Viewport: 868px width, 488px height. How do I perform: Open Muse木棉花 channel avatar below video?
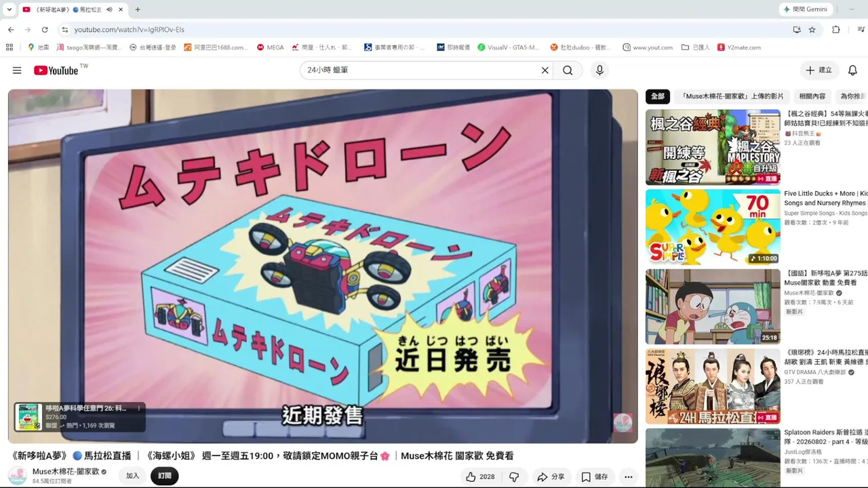tap(17, 476)
